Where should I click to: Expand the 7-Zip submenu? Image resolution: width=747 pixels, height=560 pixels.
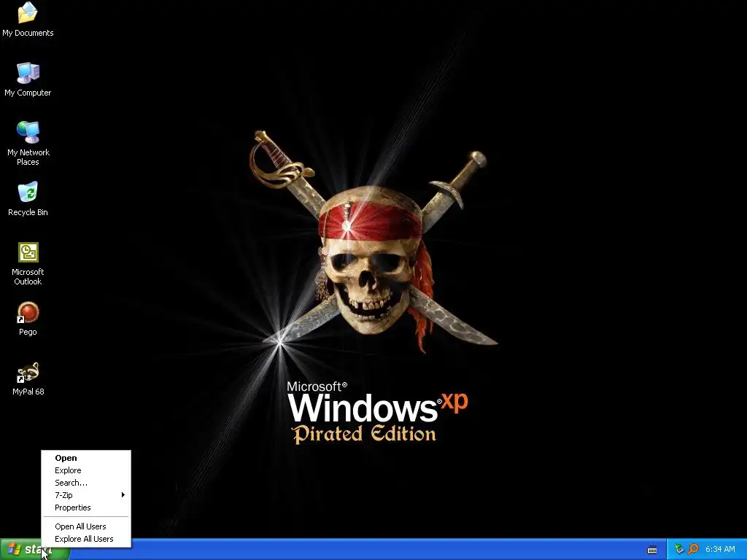(x=86, y=495)
